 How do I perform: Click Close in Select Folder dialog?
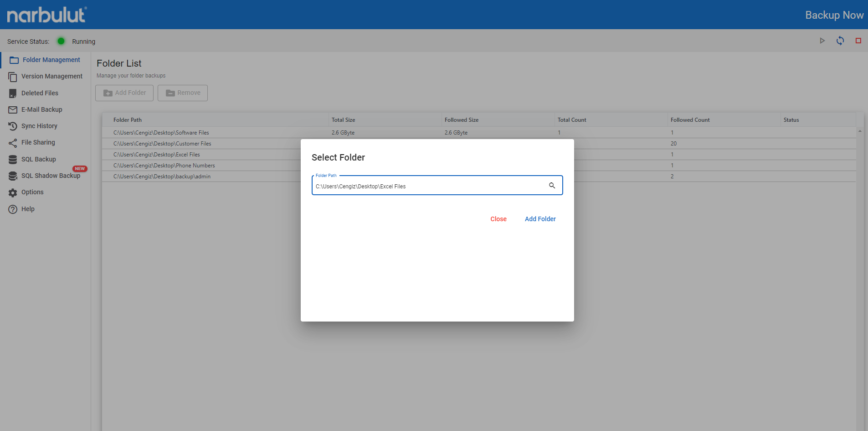coord(498,219)
